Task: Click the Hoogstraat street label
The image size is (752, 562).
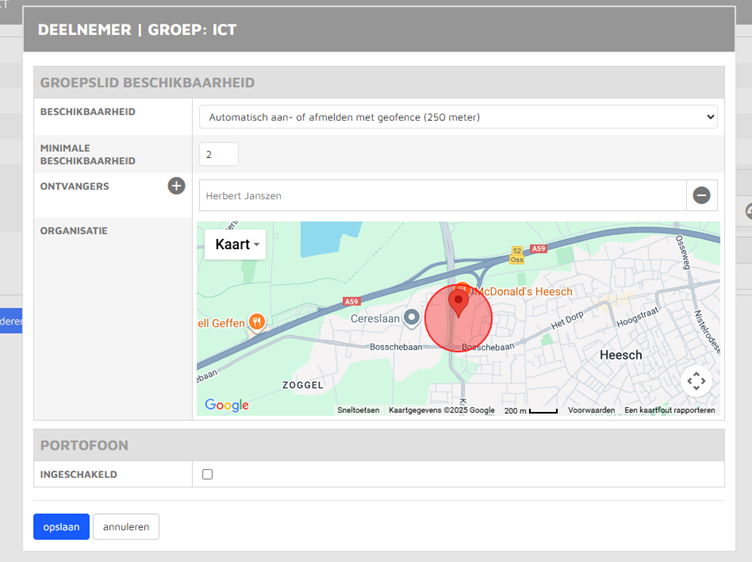Action: point(637,317)
